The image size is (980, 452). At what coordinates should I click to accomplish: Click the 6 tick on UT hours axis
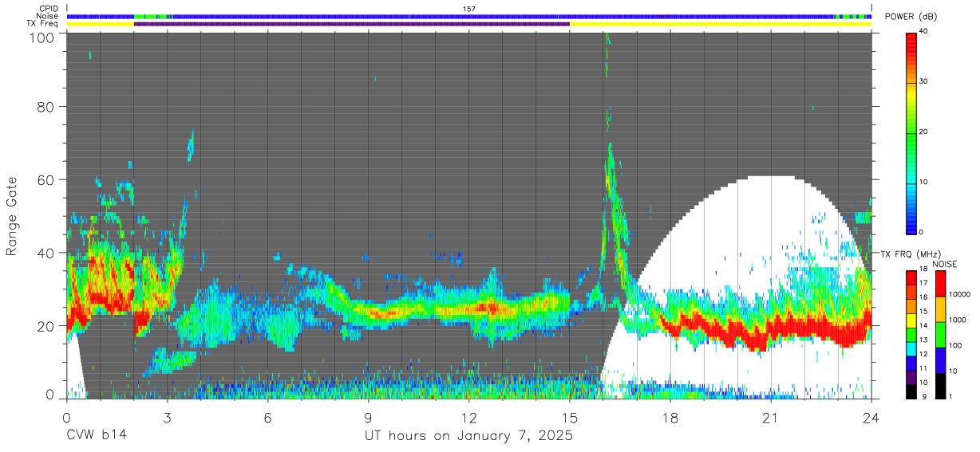(x=267, y=416)
